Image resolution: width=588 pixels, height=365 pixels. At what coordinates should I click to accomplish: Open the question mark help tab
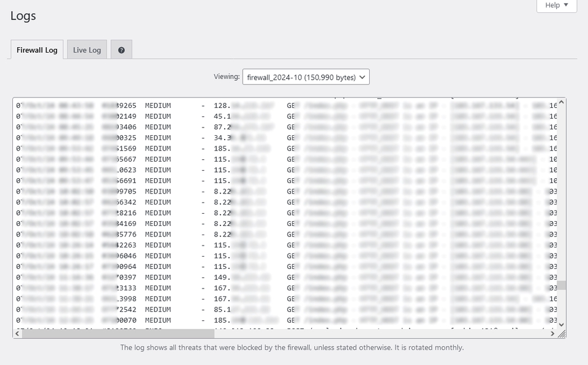point(121,50)
